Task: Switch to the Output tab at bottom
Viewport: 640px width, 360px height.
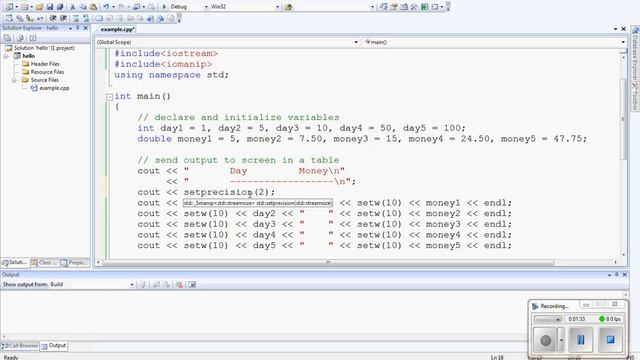Action: [x=53, y=346]
